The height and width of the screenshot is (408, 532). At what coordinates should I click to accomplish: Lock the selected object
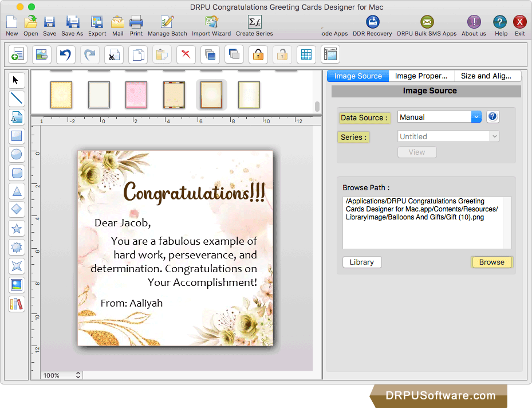[258, 54]
